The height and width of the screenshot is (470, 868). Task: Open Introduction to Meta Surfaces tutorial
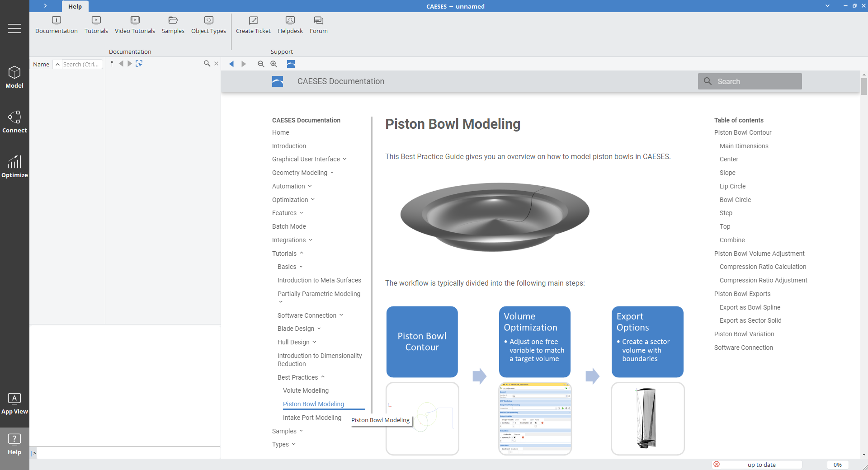tap(319, 280)
